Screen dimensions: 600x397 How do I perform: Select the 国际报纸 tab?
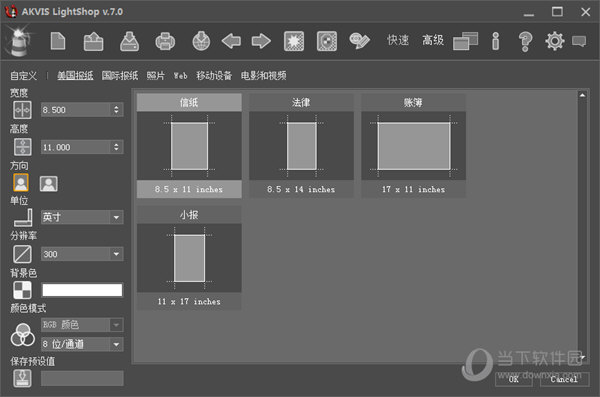click(120, 75)
